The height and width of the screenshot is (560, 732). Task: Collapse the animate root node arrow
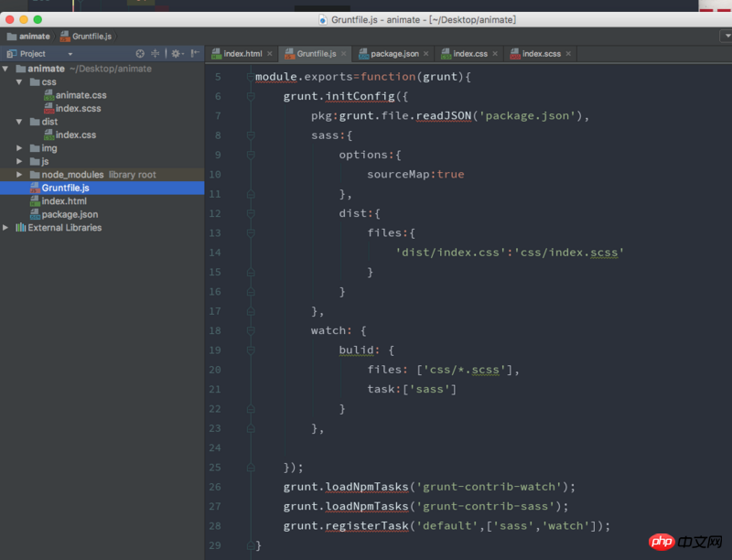[5, 69]
